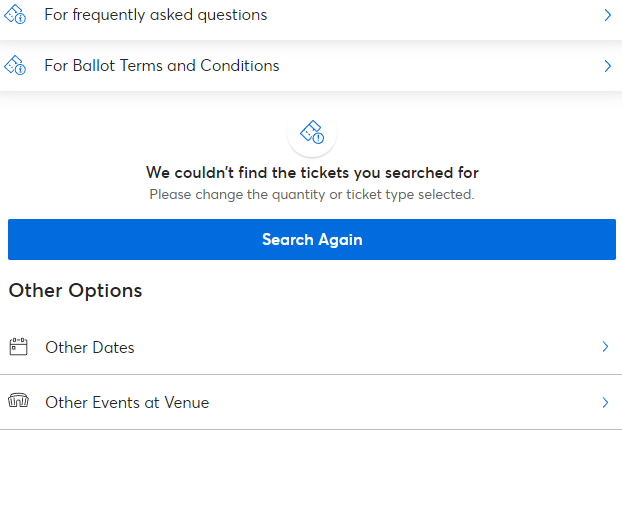Open 'For Ballot Terms and Conditions' link

162,65
